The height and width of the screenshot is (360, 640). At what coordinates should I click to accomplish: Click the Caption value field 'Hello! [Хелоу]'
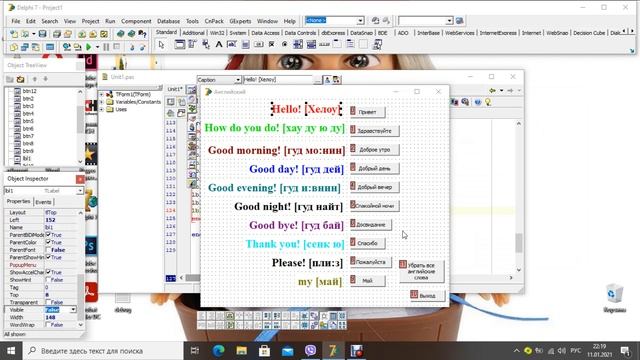pos(278,80)
